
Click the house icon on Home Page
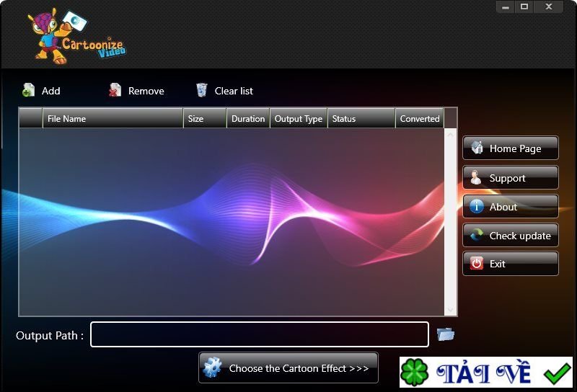tap(477, 147)
